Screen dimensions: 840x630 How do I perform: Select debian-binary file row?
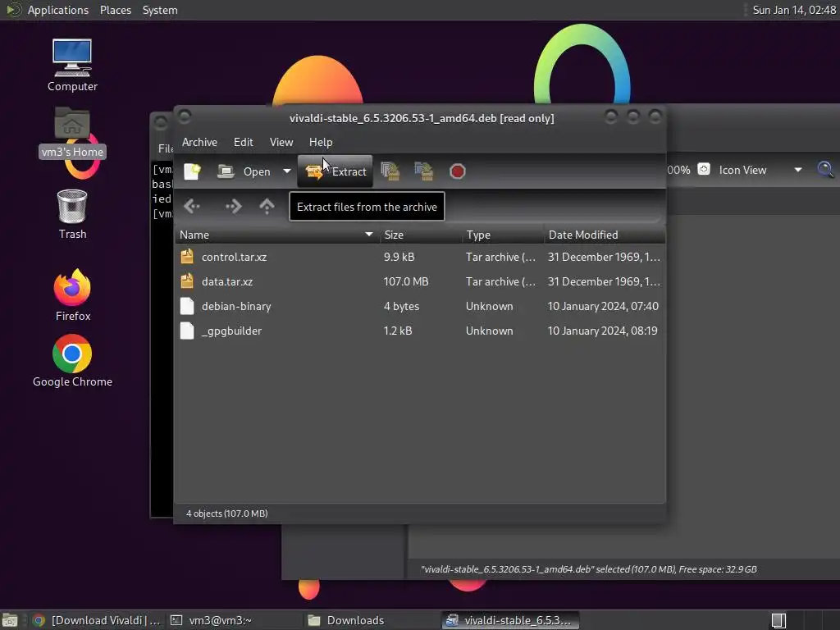[x=420, y=307]
